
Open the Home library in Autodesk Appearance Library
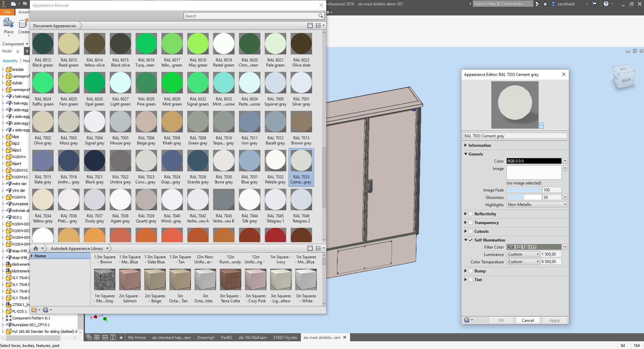click(40, 256)
